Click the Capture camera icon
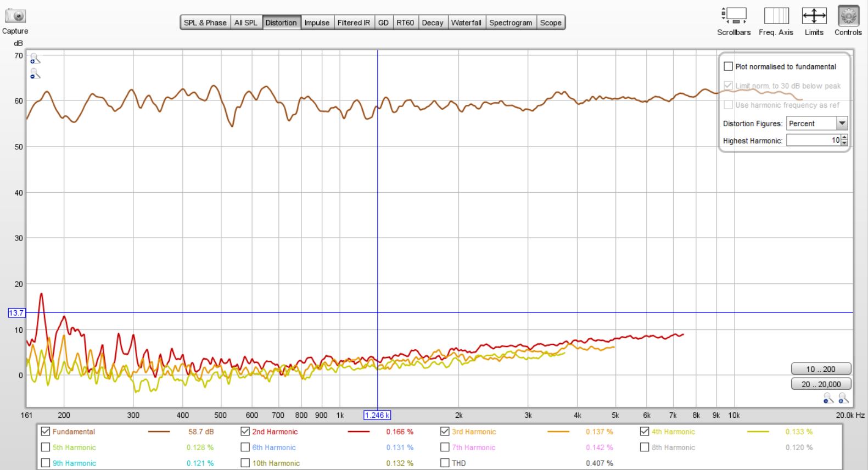 15,16
